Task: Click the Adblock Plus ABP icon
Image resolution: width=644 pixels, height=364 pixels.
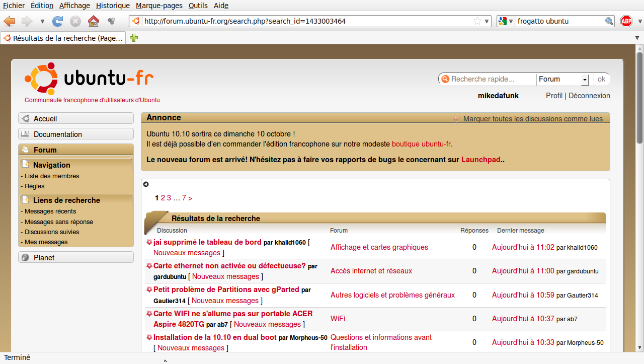Action: [626, 21]
